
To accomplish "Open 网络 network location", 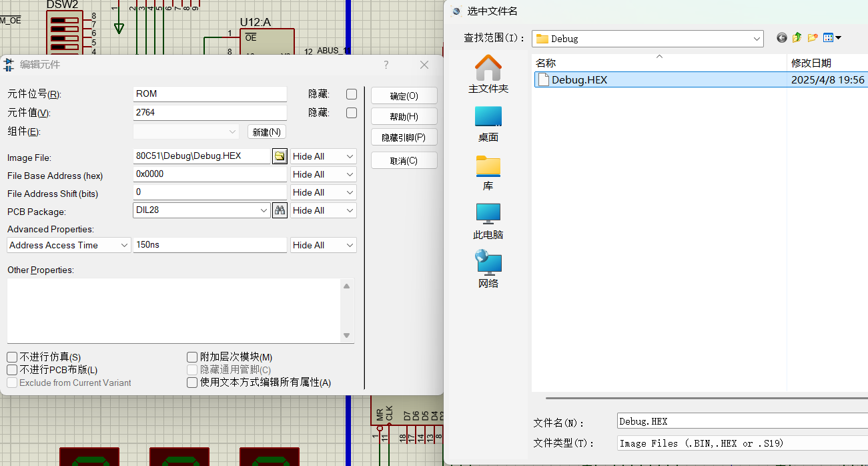I will 488,270.
